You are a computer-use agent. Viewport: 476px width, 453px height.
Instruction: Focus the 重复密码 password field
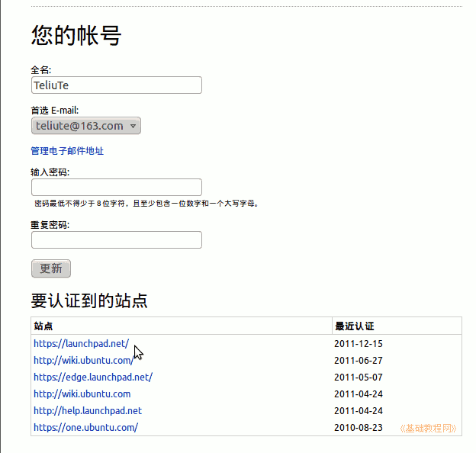click(116, 240)
